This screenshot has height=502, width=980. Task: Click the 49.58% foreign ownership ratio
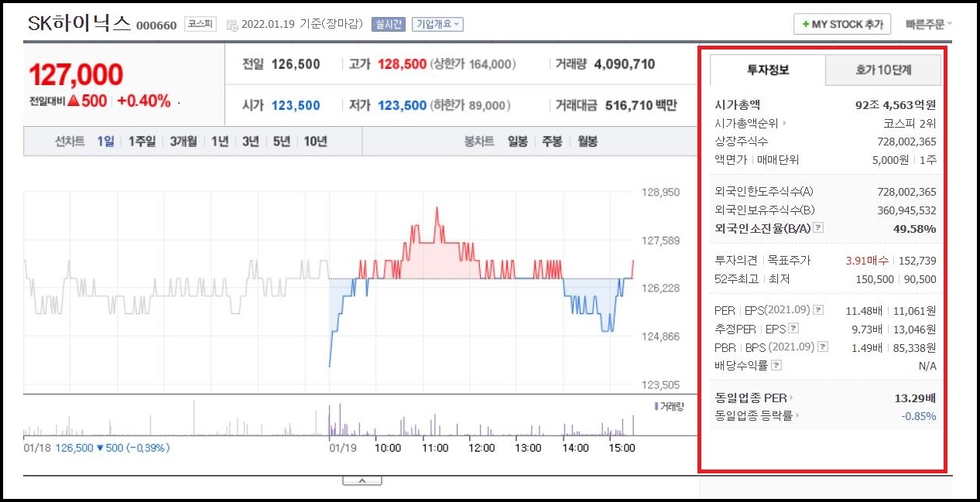pos(915,229)
